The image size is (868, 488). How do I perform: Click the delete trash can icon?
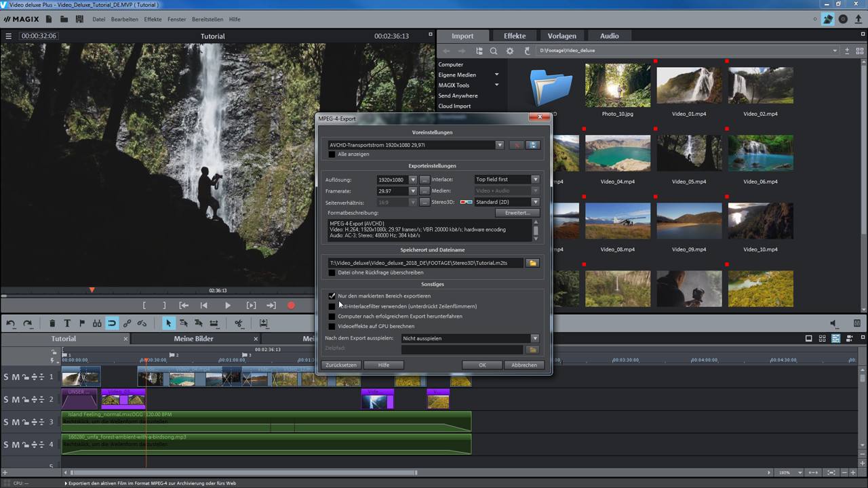52,323
